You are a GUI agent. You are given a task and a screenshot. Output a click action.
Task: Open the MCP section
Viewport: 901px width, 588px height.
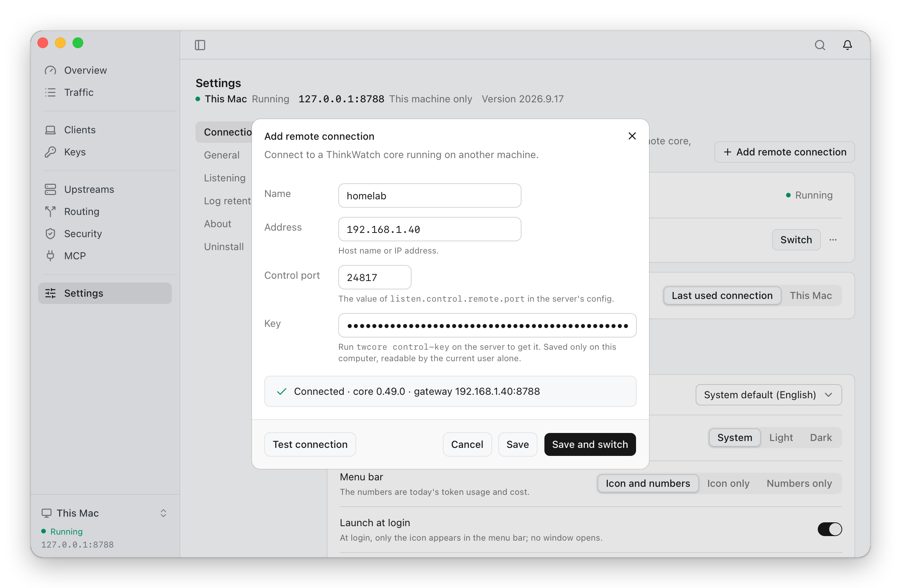point(105,256)
